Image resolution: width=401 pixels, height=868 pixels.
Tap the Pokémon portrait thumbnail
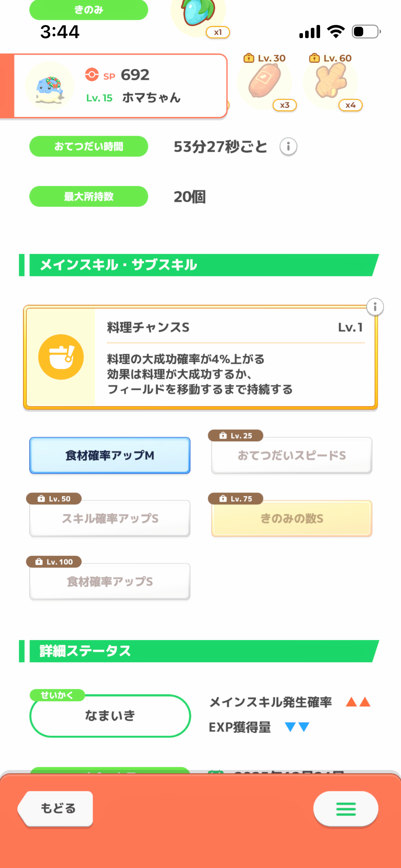pyautogui.click(x=50, y=86)
